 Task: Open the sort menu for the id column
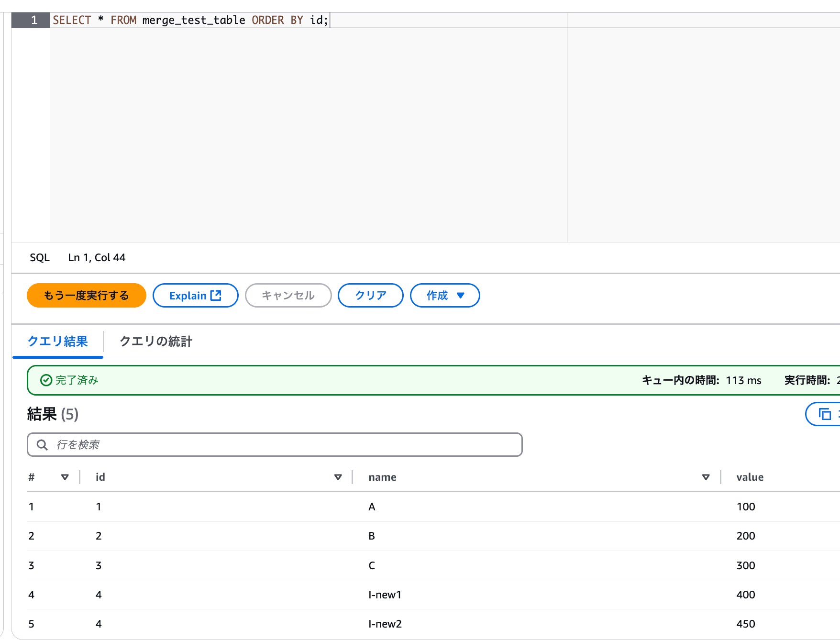point(338,477)
